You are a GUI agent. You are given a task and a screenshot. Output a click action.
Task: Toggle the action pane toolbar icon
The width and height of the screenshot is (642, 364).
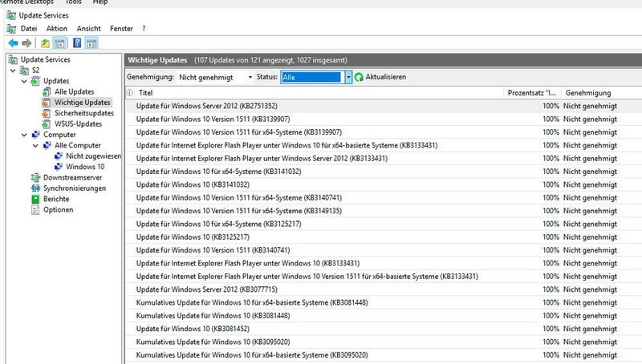tap(91, 43)
